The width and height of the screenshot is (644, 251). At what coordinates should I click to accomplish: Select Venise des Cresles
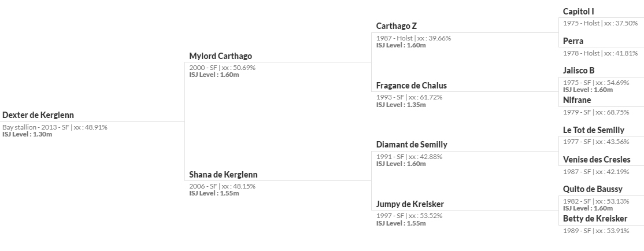click(597, 160)
